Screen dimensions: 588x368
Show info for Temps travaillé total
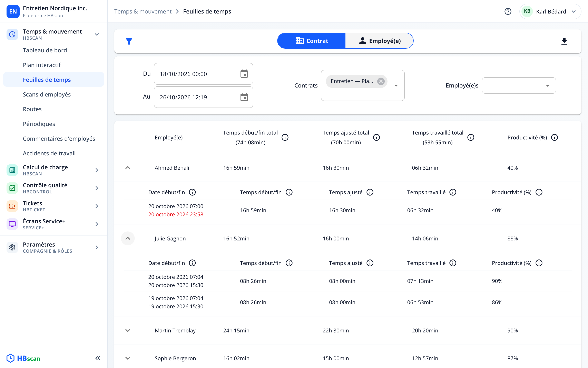click(x=471, y=138)
